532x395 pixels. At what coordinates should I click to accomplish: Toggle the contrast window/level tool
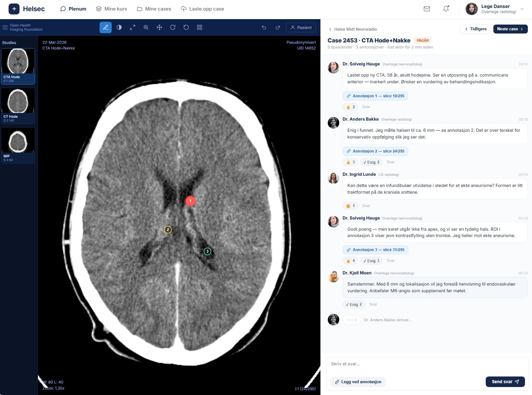click(119, 27)
